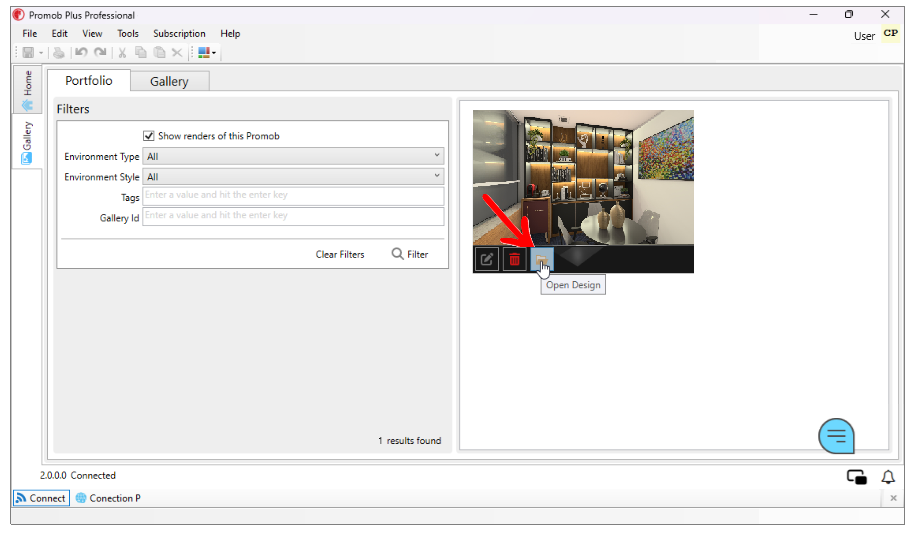
Task: Select the Gallery vertical side tab
Action: click(x=27, y=142)
